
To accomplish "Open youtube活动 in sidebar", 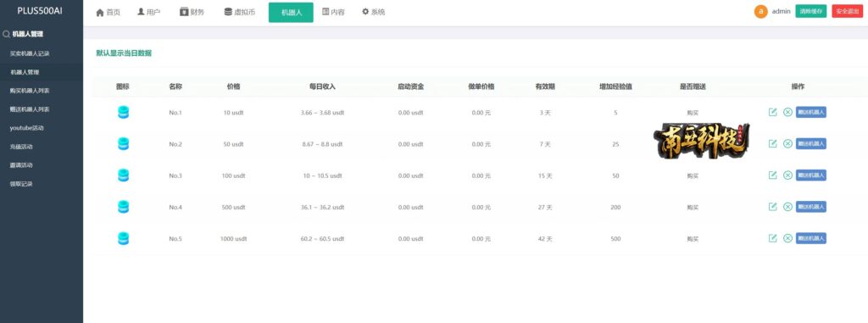I will [x=26, y=128].
